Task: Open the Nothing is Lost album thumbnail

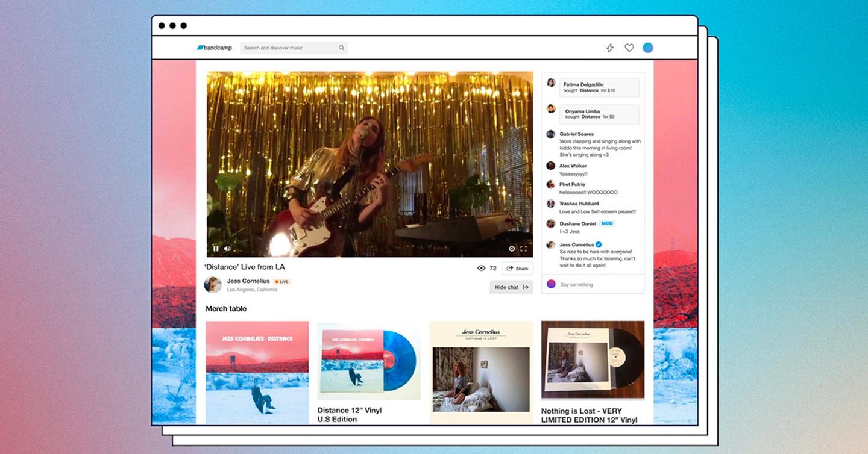Action: pos(482,372)
